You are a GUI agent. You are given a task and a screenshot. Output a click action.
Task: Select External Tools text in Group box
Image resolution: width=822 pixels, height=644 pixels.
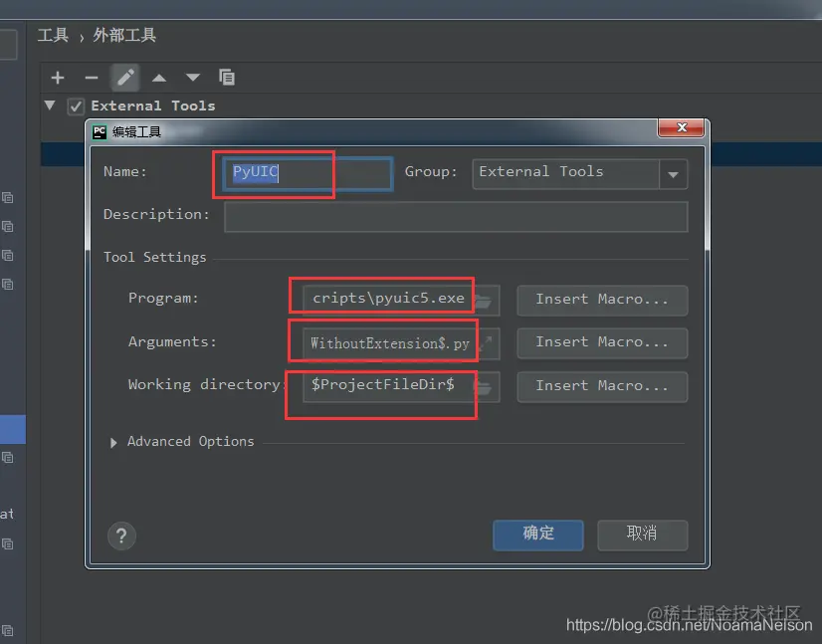click(541, 172)
